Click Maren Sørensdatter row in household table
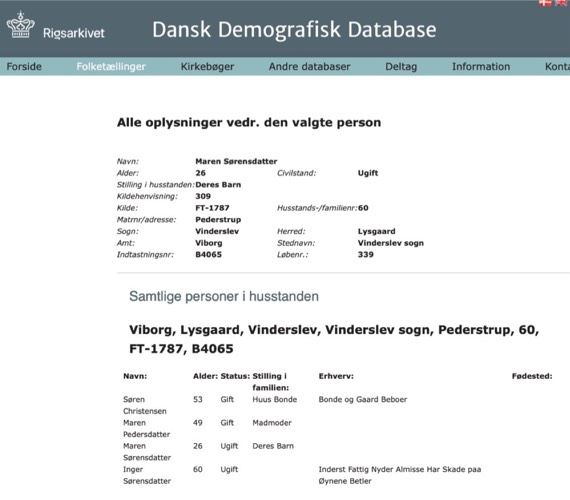 tap(147, 452)
